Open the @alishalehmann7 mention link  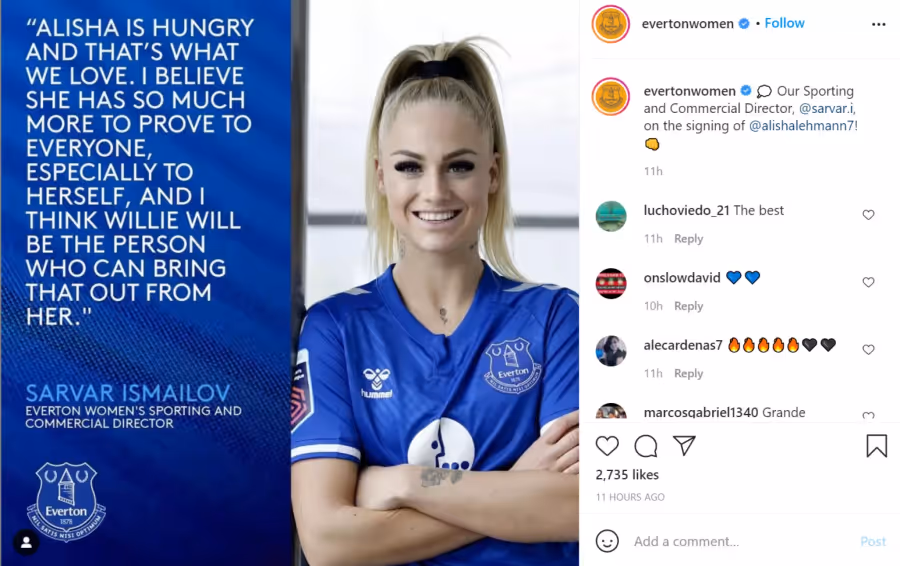[x=801, y=126]
